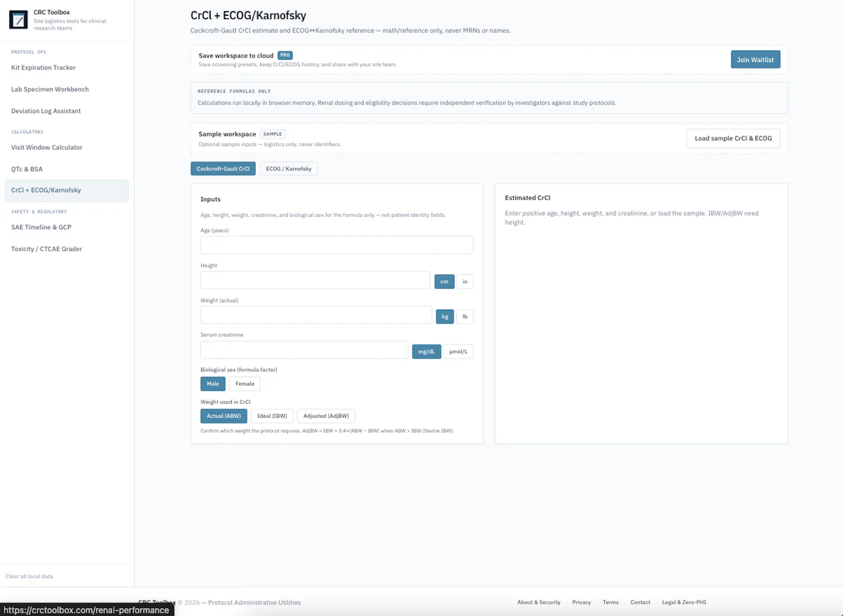This screenshot has height=616, width=843.
Task: Switch to ECOG / Karnofsky tab
Action: pos(289,168)
